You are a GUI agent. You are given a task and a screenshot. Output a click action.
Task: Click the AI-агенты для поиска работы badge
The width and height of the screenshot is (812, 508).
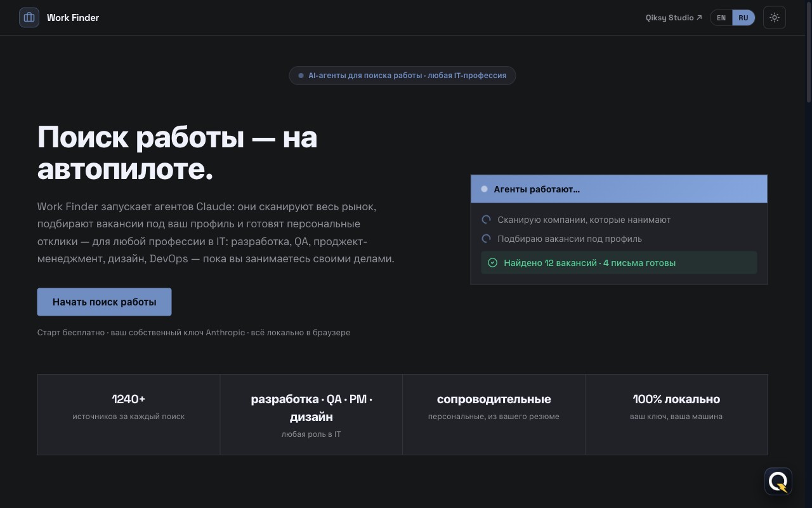pyautogui.click(x=402, y=76)
